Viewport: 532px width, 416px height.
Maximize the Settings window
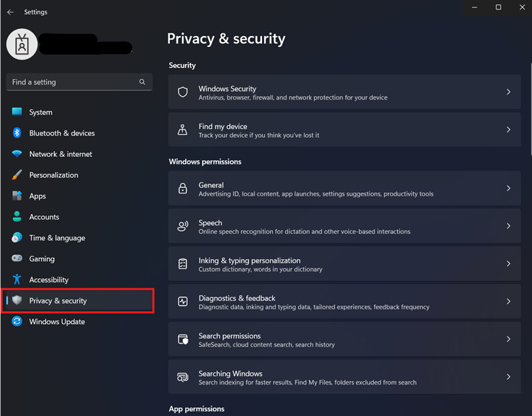tap(498, 7)
